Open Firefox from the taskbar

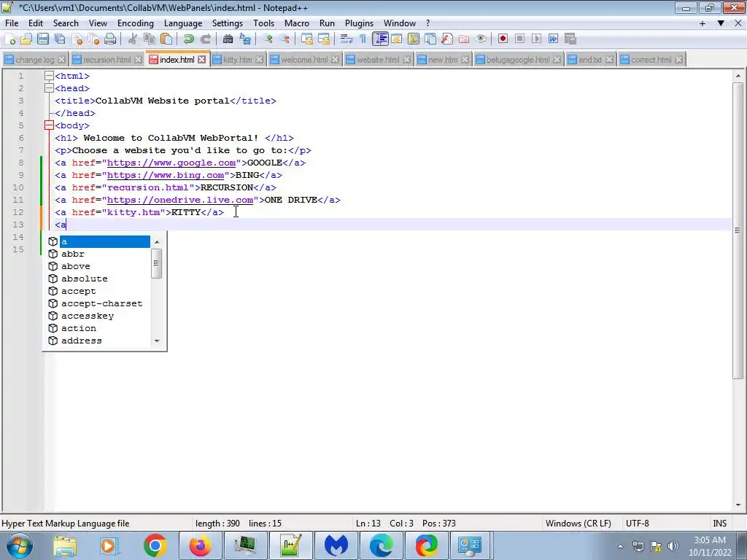coord(201,545)
